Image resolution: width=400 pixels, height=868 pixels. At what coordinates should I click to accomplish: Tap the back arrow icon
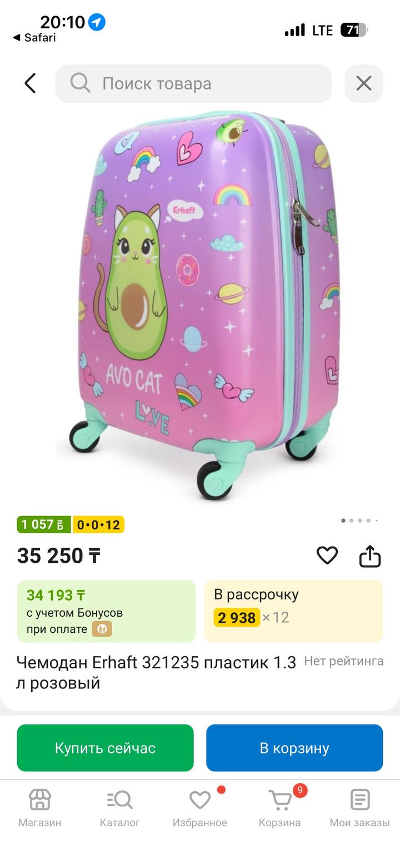pyautogui.click(x=30, y=83)
